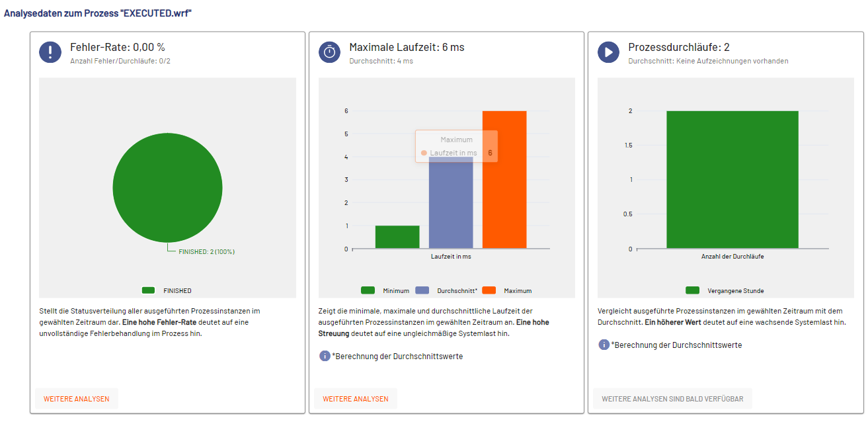The width and height of the screenshot is (868, 422).
Task: Click the exclamation mark Fehler-Rate icon
Action: 50,52
